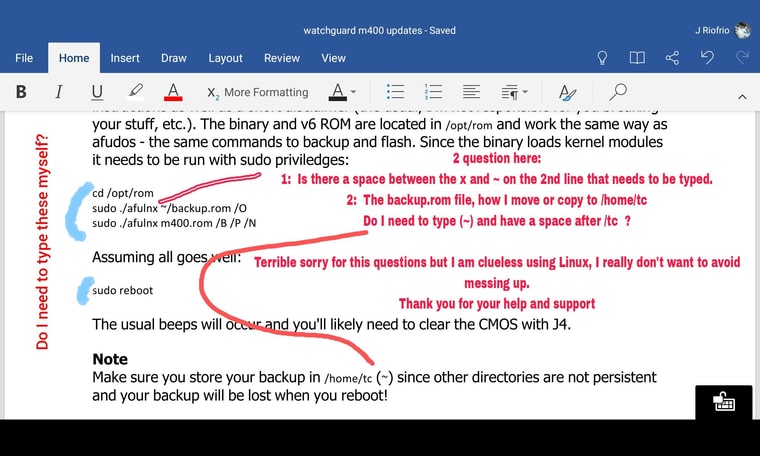Toggle bold formatting
The height and width of the screenshot is (456, 760).
point(21,92)
